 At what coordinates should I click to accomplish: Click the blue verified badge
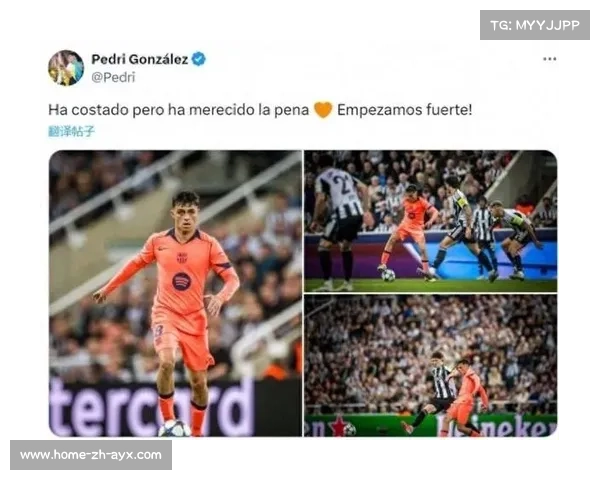pos(199,59)
